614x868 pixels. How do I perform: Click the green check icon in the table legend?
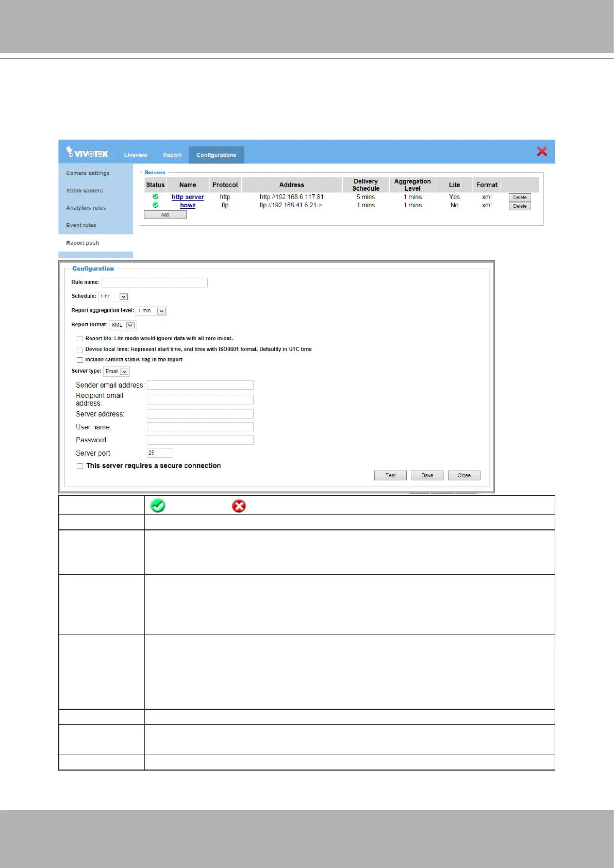[x=158, y=506]
